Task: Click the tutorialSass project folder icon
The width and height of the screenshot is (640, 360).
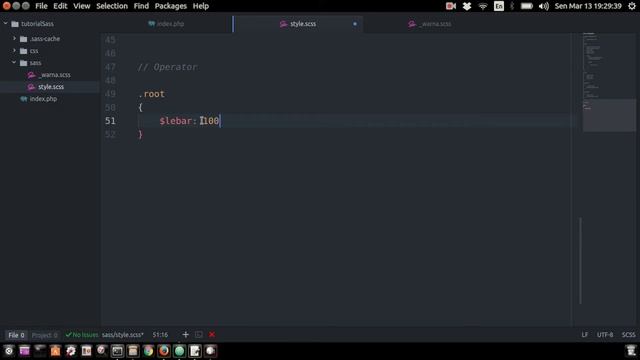Action: pyautogui.click(x=15, y=24)
